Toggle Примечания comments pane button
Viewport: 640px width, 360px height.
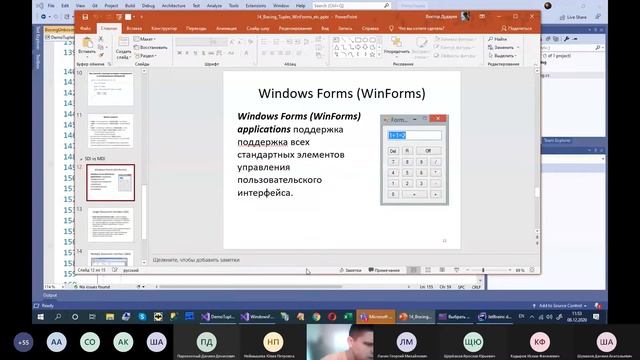tap(384, 270)
